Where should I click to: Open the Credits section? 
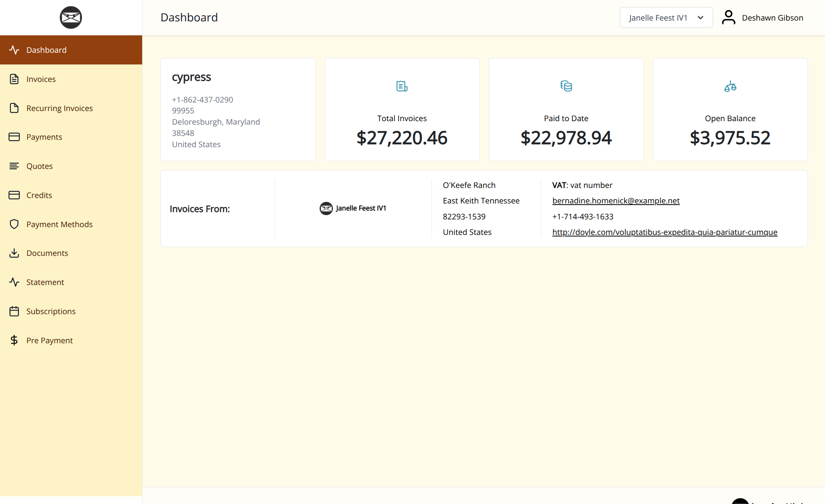[x=71, y=195]
